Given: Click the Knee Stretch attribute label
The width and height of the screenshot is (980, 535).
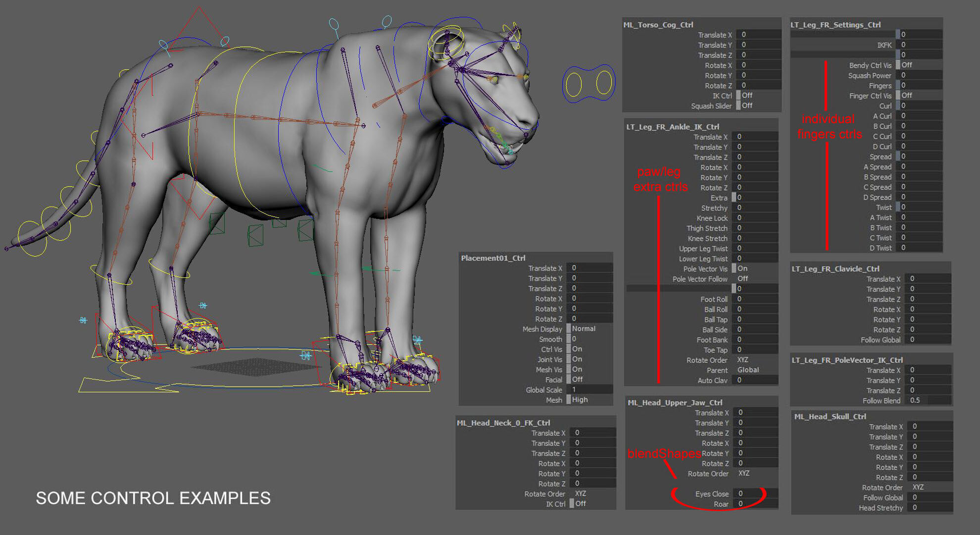Looking at the screenshot, I should tap(708, 238).
